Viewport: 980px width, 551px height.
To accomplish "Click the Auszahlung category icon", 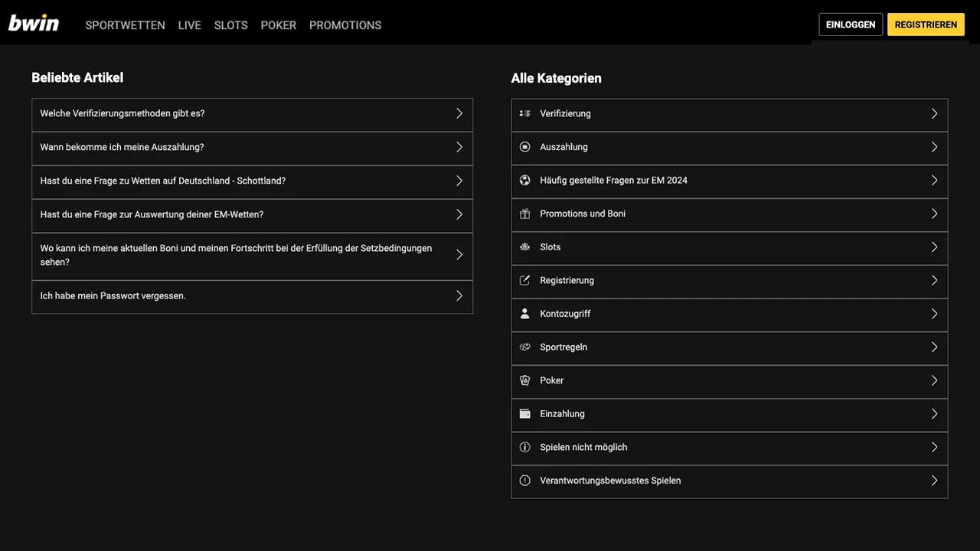I will [x=524, y=147].
